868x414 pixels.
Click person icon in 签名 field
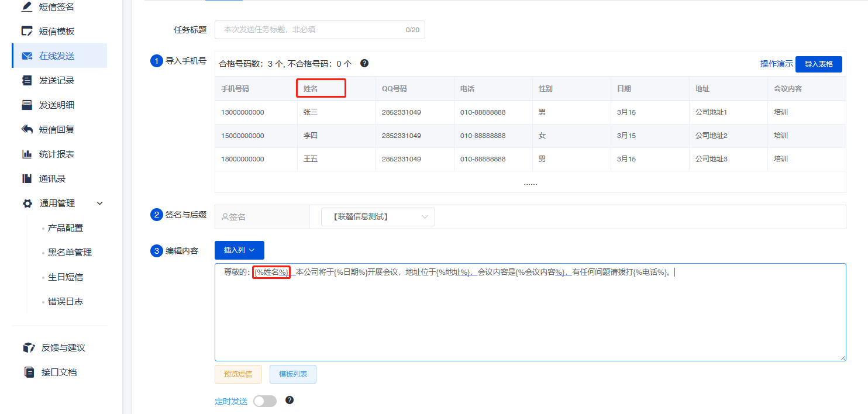point(225,216)
